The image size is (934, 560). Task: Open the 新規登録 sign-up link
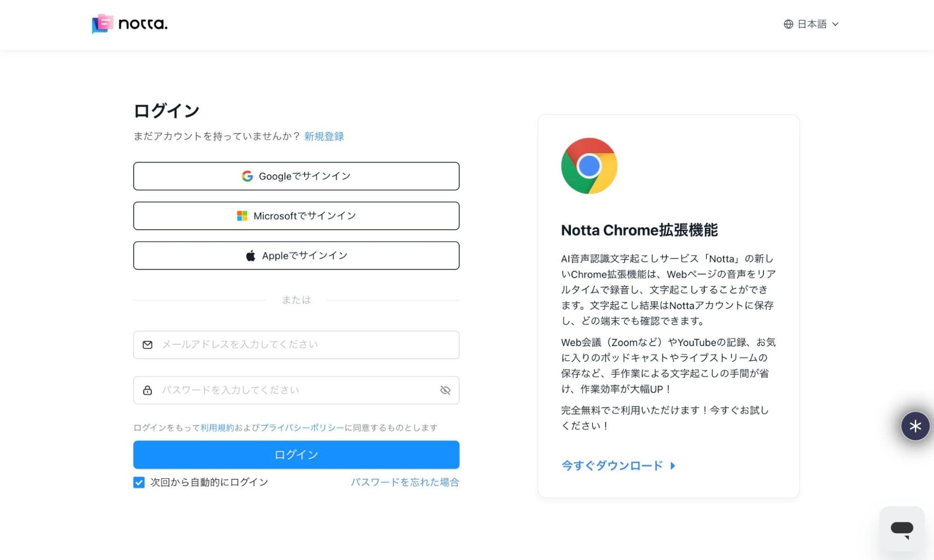(x=324, y=136)
